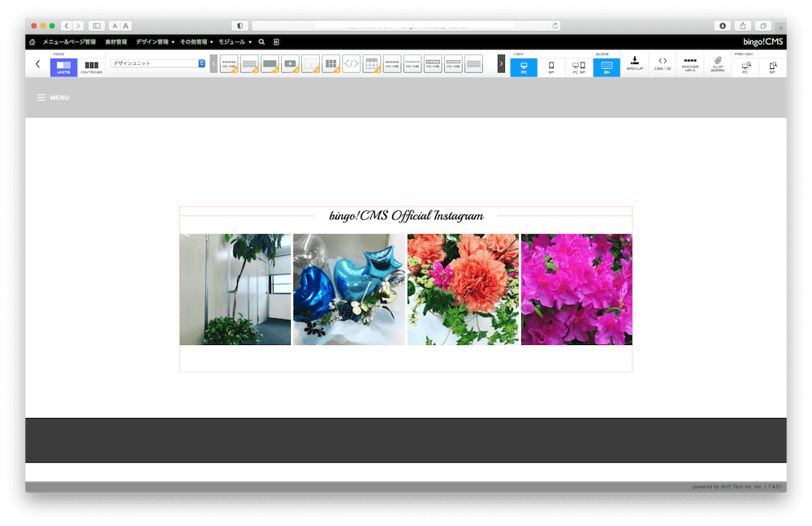This screenshot has width=812, height=526.
Task: Open the orange carnation Instagram photo
Action: 463,290
